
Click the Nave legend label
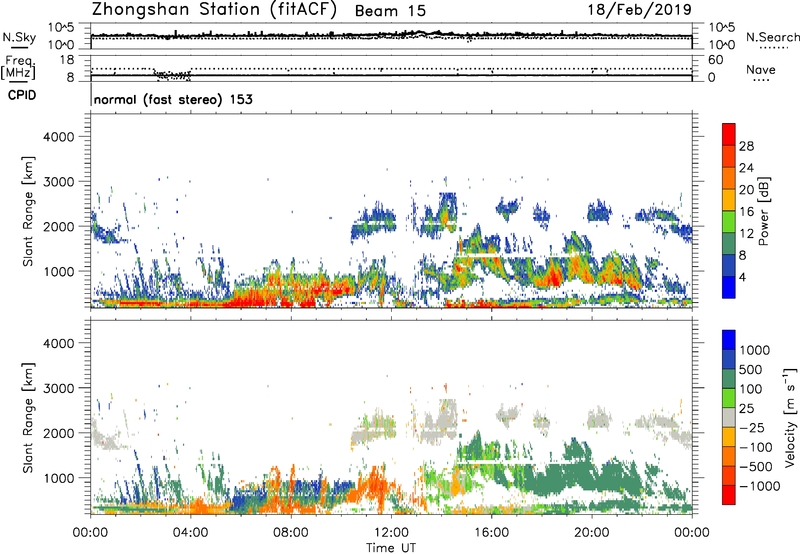[x=761, y=70]
